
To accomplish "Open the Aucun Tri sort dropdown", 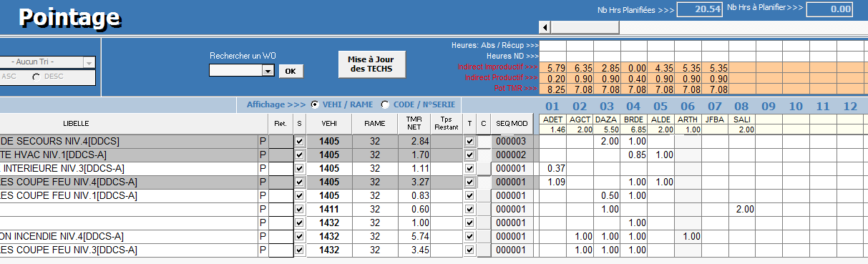I will [x=89, y=62].
